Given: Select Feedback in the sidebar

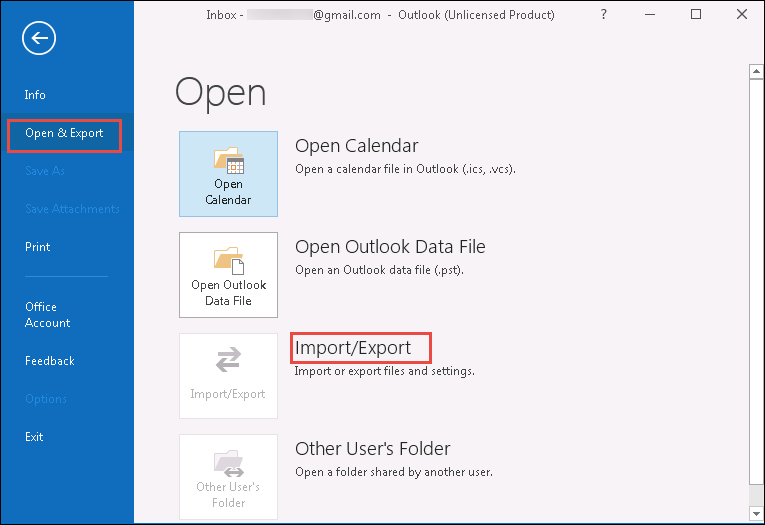Looking at the screenshot, I should [x=49, y=361].
